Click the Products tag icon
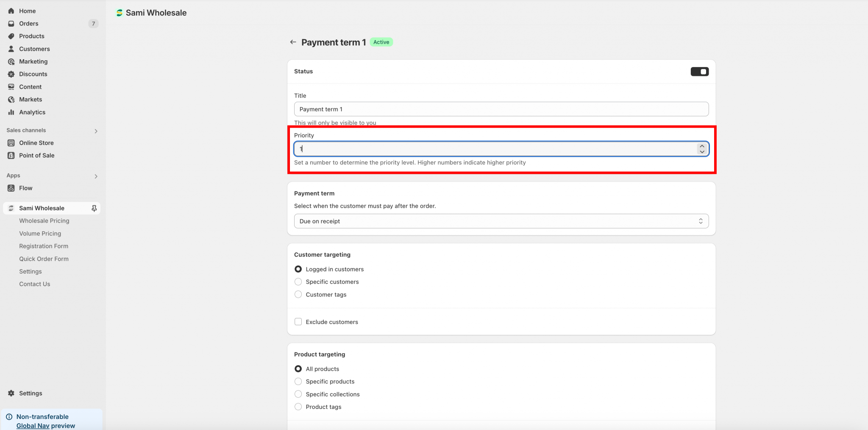Image resolution: width=868 pixels, height=430 pixels. click(x=11, y=36)
